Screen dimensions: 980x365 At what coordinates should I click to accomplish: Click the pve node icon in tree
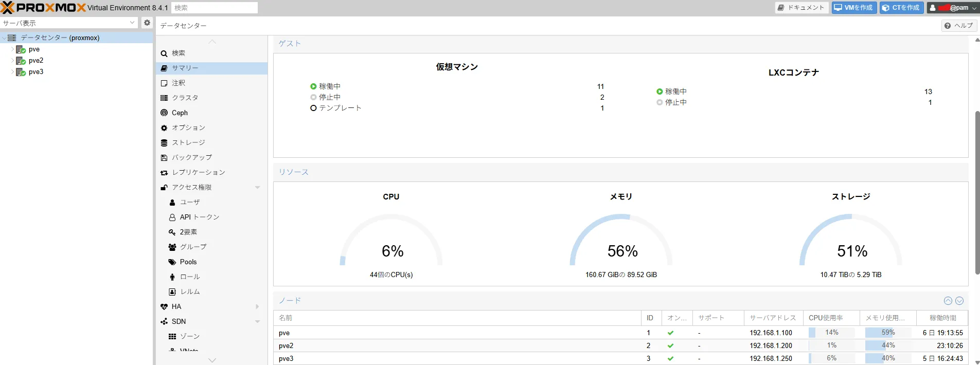pyautogui.click(x=21, y=49)
